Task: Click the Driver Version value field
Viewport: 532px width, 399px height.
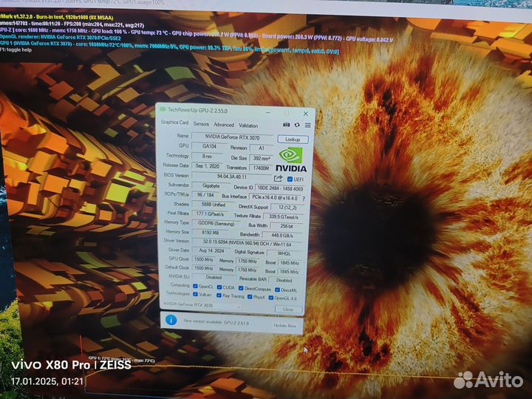Action: click(248, 243)
